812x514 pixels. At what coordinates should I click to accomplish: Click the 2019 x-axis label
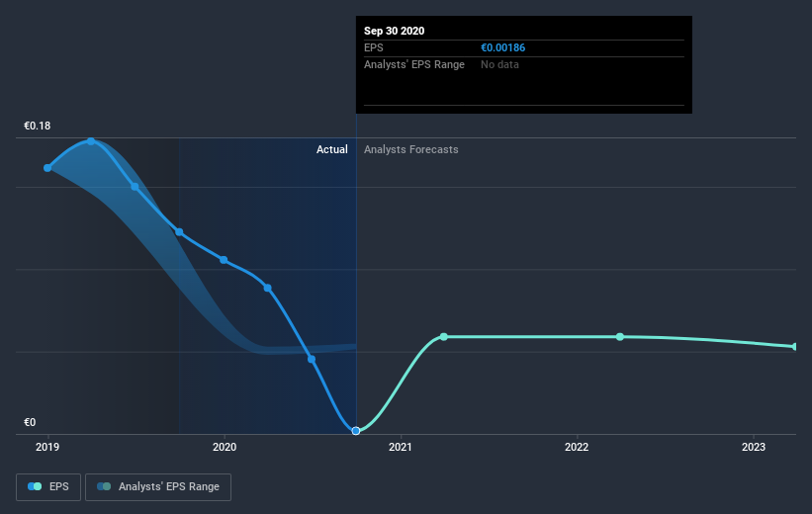47,447
